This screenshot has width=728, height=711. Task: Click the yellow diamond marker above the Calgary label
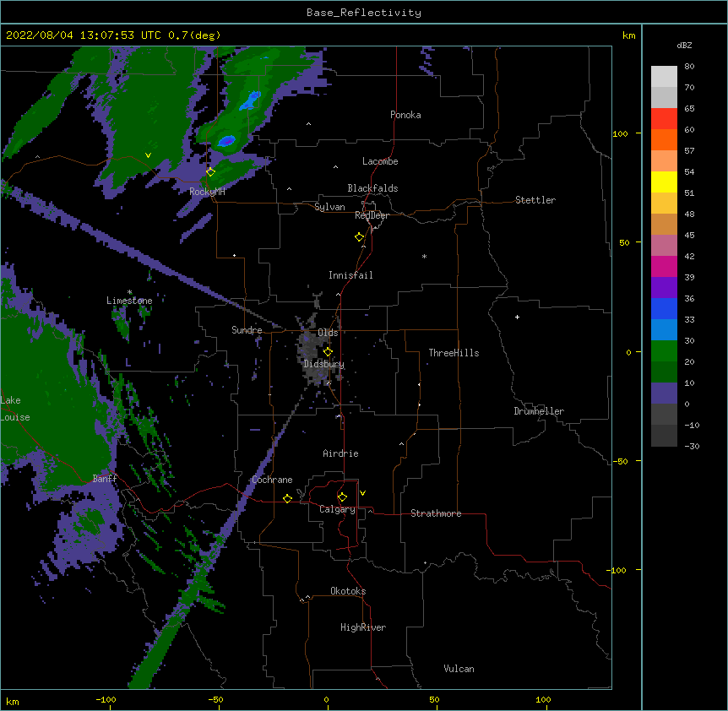[x=342, y=497]
